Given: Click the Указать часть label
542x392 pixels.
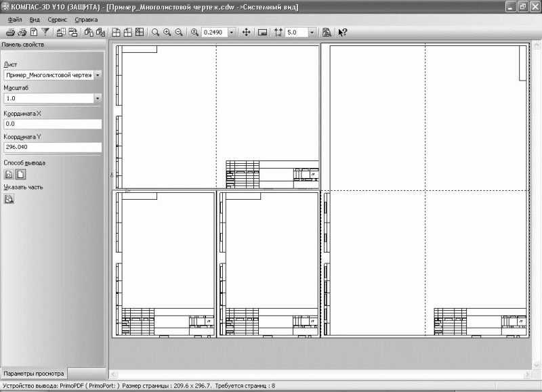Looking at the screenshot, I should 23,187.
